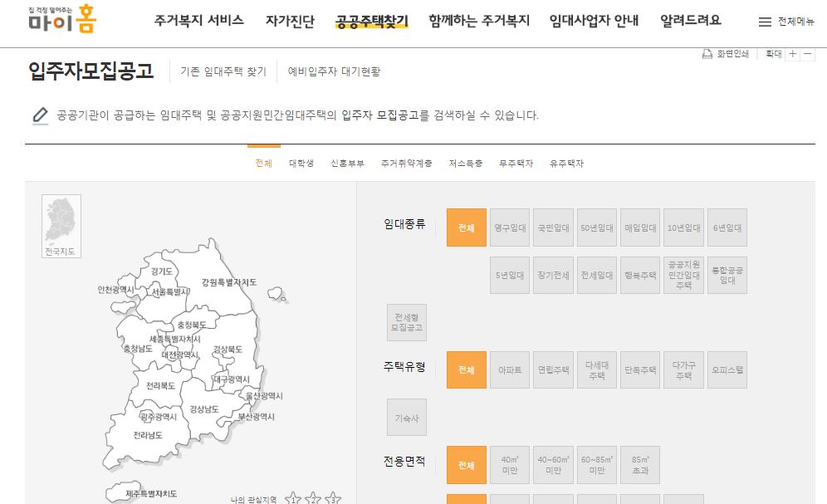Open the 자가진단 menu
This screenshot has height=504, width=827.
coord(290,20)
